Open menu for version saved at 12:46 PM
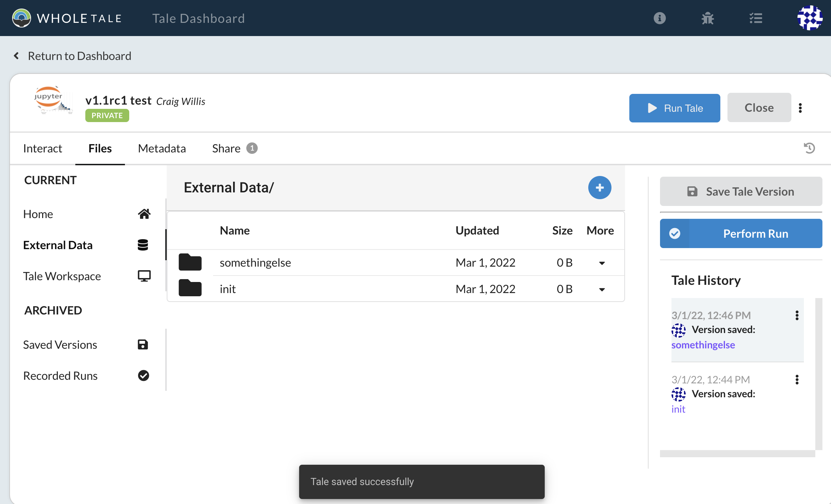 point(797,315)
